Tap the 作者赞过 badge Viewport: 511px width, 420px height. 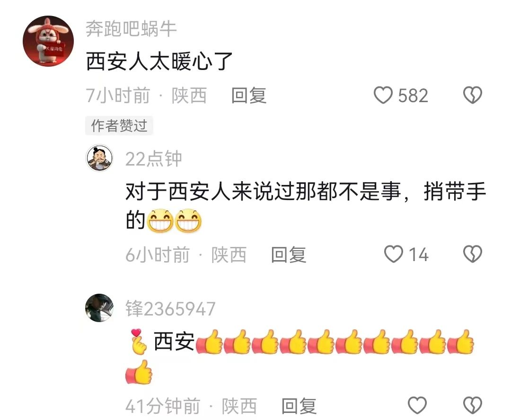click(119, 126)
